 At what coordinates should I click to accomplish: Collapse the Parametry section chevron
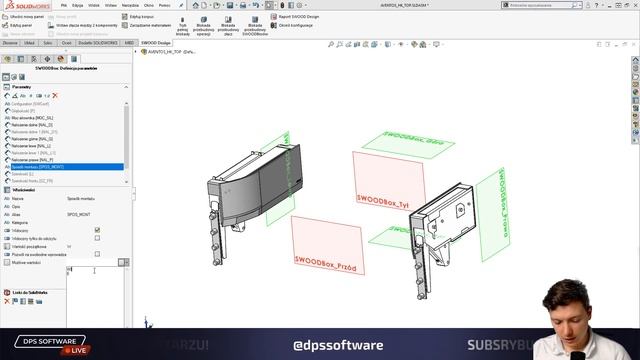point(126,87)
